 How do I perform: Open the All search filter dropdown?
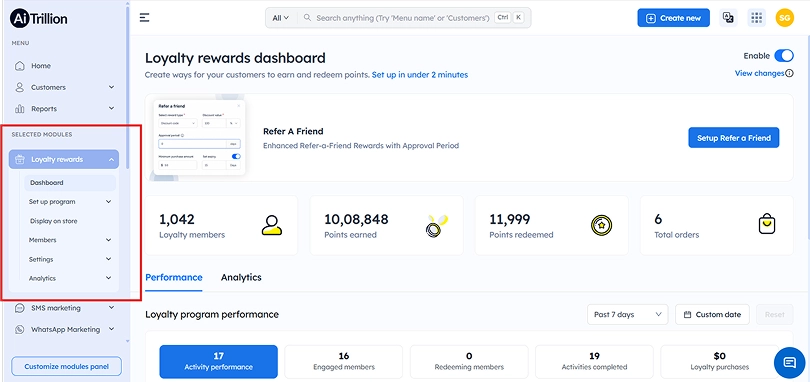(281, 18)
